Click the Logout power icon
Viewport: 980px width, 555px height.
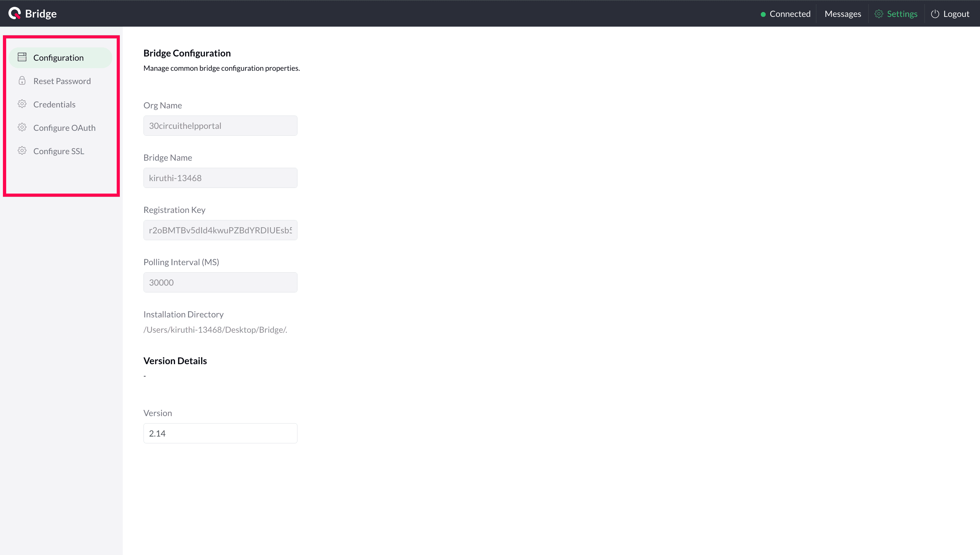point(935,14)
